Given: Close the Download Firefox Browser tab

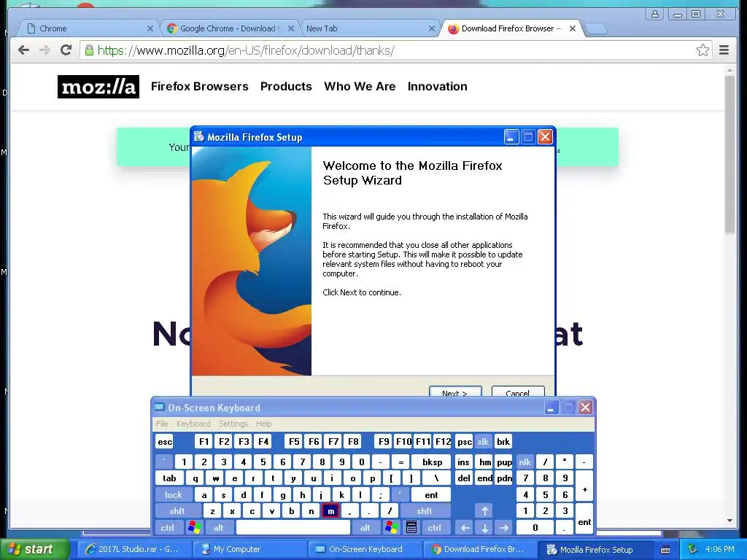Looking at the screenshot, I should [573, 28].
